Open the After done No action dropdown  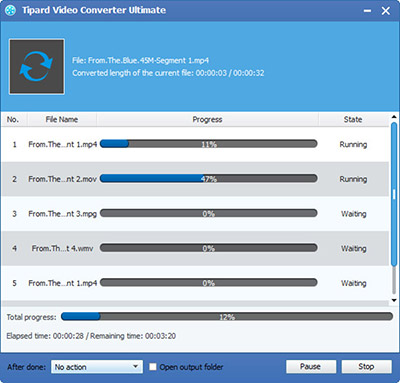tap(97, 367)
